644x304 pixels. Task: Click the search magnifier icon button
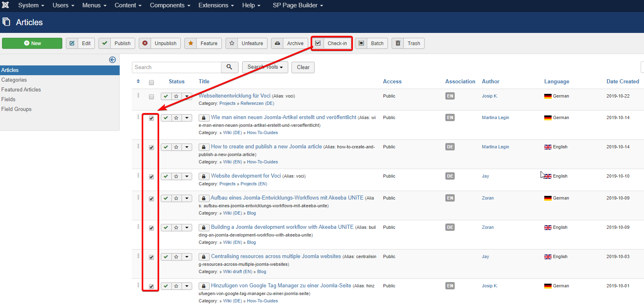click(230, 67)
